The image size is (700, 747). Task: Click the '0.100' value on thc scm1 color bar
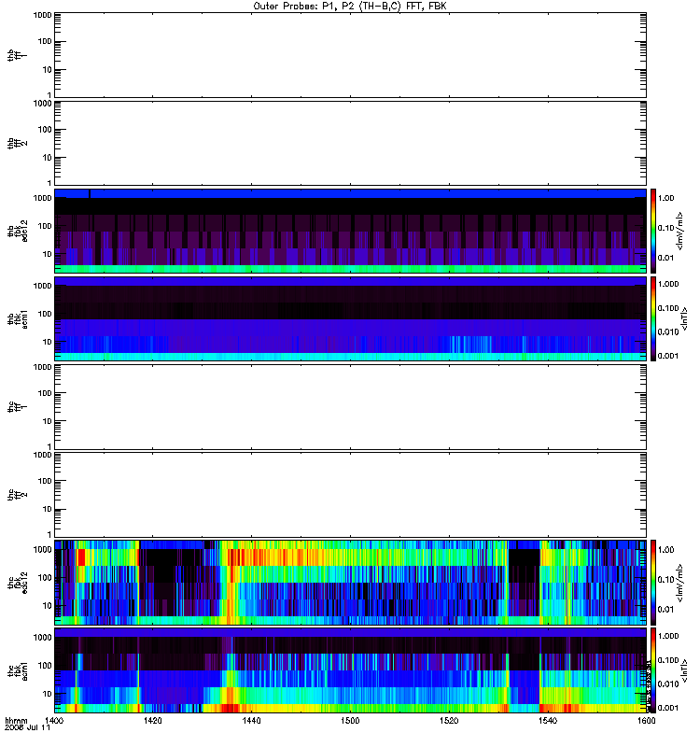[x=668, y=660]
